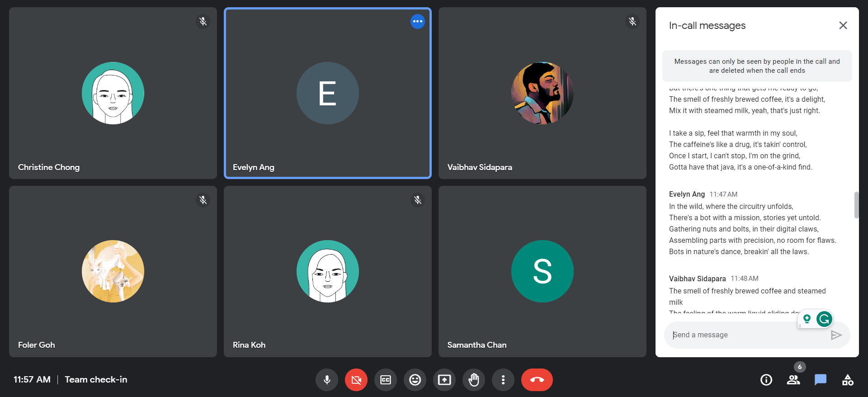Open the emoji reactions picker
This screenshot has height=397, width=868.
[x=415, y=380]
